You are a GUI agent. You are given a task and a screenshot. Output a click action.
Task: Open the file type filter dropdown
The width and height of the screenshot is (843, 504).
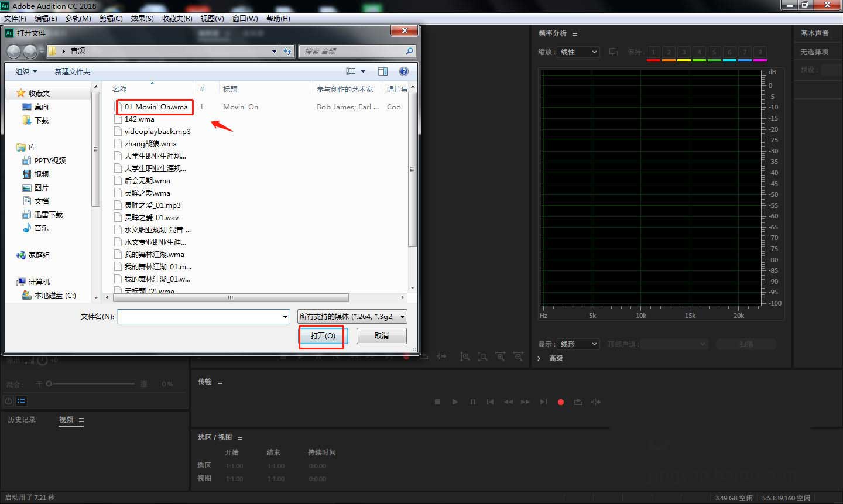click(x=352, y=317)
